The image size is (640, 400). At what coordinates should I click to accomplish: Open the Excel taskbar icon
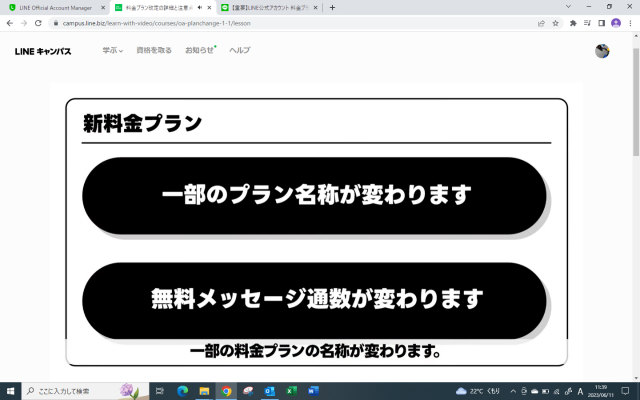click(291, 391)
